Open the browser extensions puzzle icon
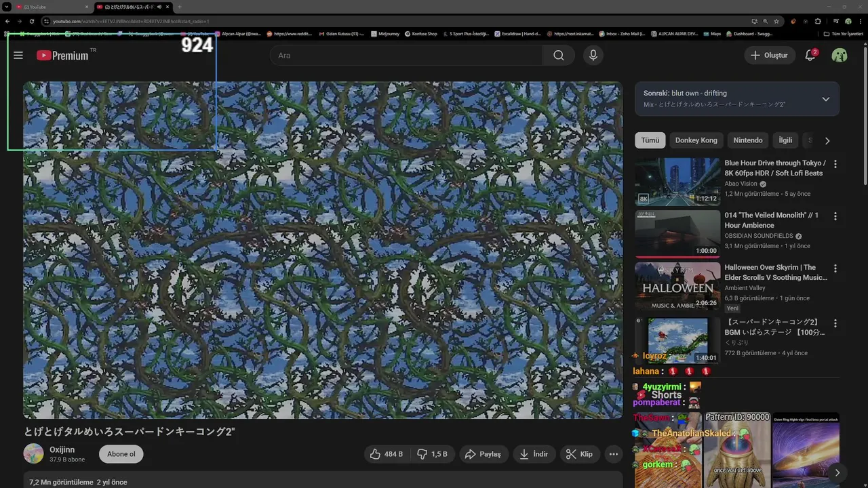This screenshot has width=868, height=488. (x=818, y=21)
